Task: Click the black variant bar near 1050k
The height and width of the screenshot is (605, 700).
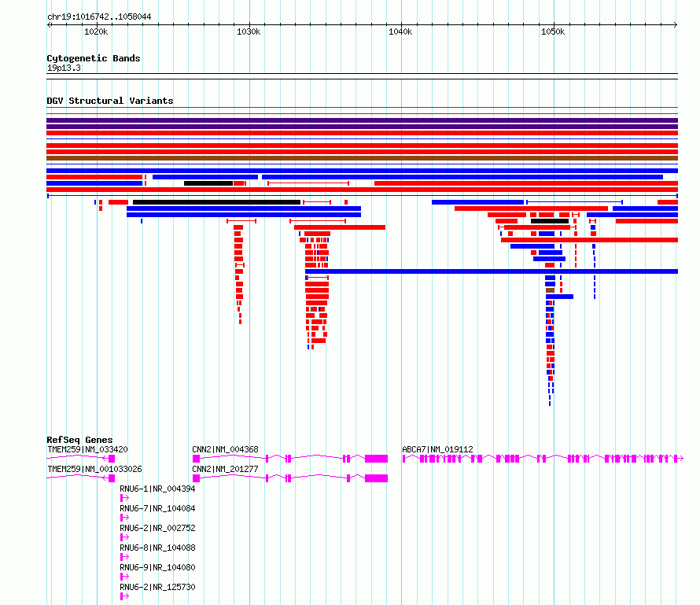Action: point(550,221)
